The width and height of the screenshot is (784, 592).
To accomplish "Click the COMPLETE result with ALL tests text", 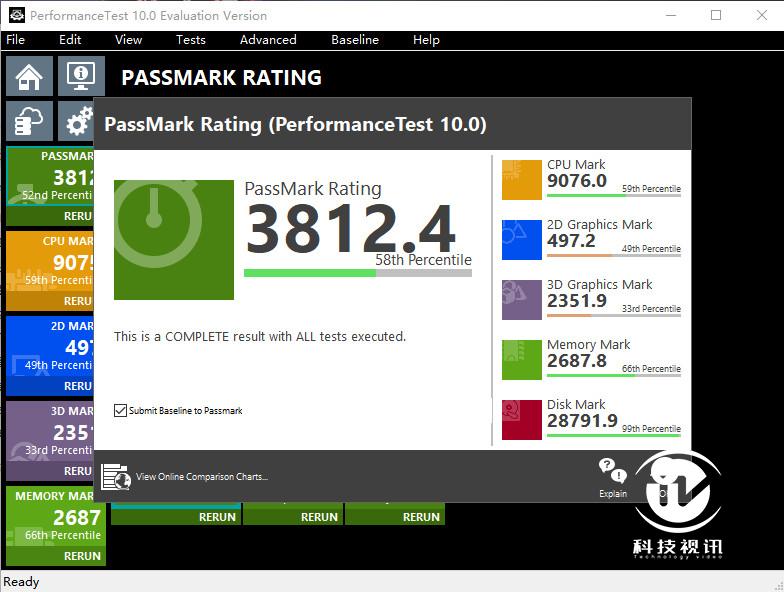I will pos(260,336).
